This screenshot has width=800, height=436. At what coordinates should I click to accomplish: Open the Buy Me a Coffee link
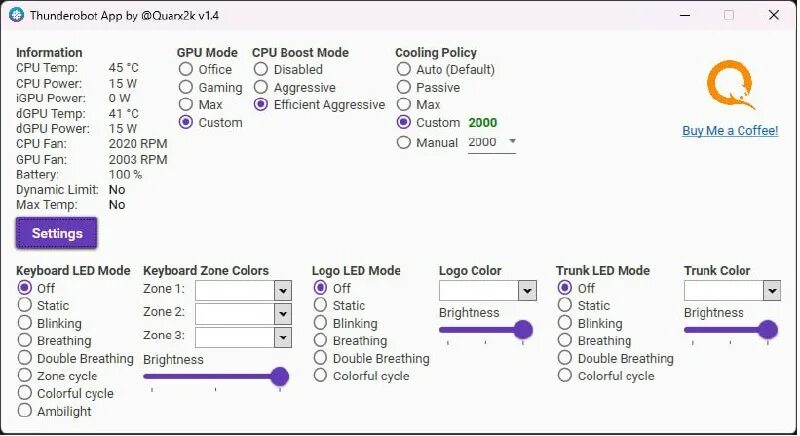729,131
